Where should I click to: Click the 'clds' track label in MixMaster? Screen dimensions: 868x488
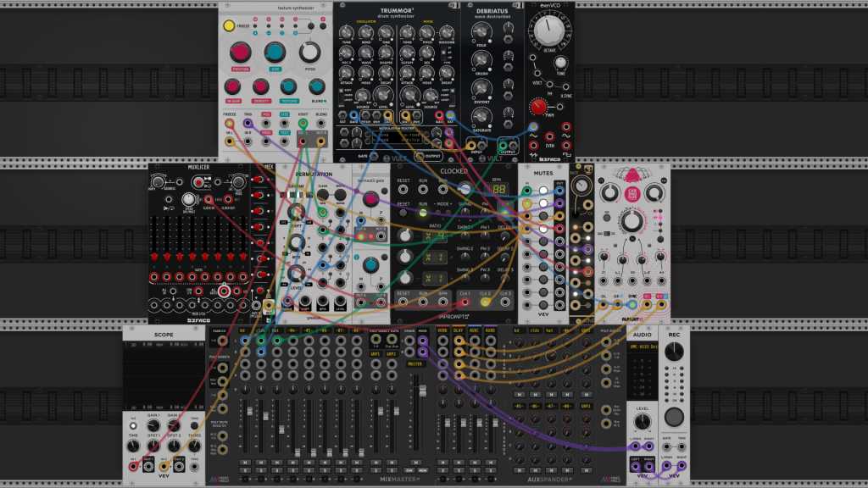[260, 331]
